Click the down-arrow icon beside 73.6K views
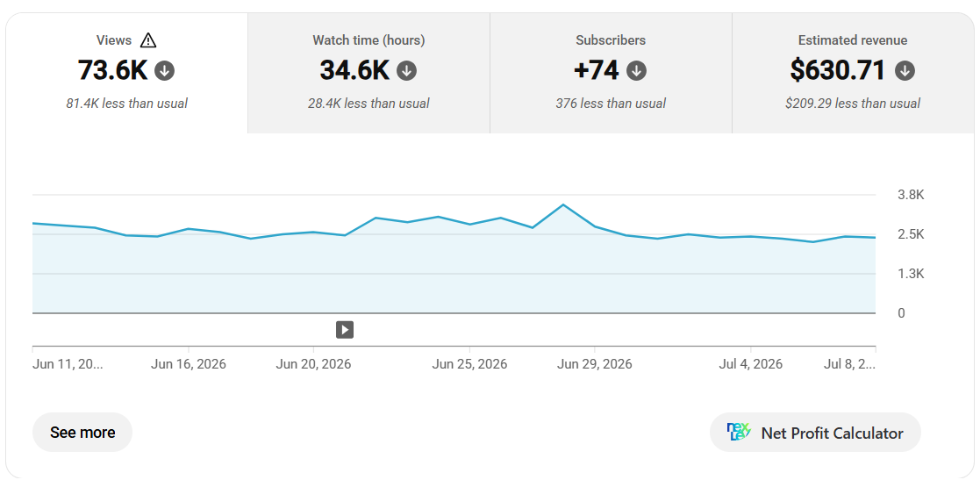The height and width of the screenshot is (480, 980). tap(165, 70)
